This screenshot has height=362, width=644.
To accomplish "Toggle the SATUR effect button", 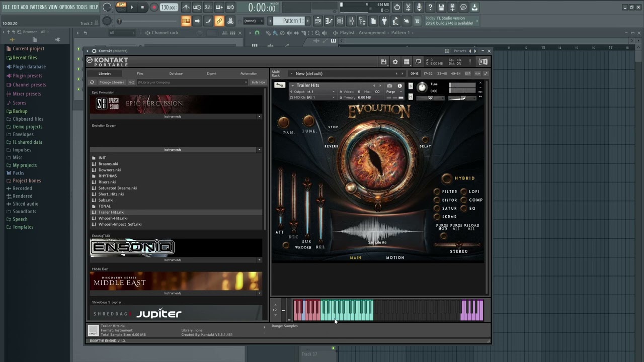I will [x=437, y=208].
